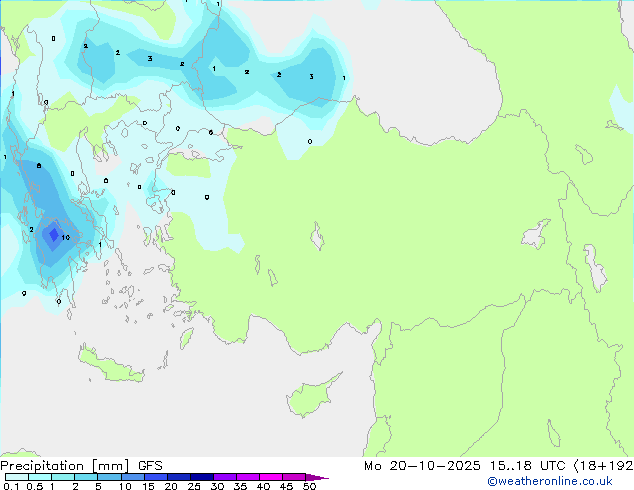Click the 0.1–0.5 mm palest legend swatch

pyautogui.click(x=17, y=477)
